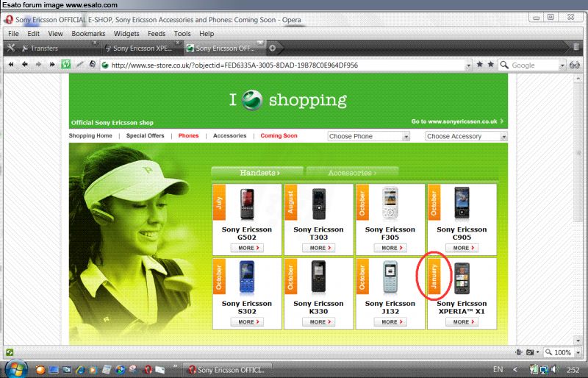Open closed tabs trash can icon
This screenshot has width=588, height=378.
click(576, 47)
